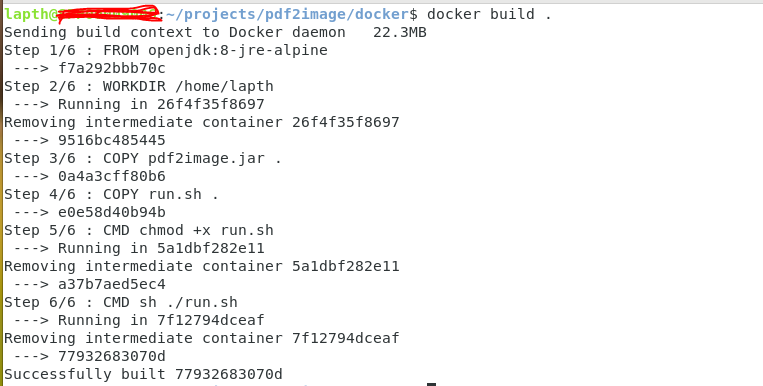
Task: Click the 'Step 6/6 : CMD sh ./run.sh' line
Action: click(x=121, y=302)
